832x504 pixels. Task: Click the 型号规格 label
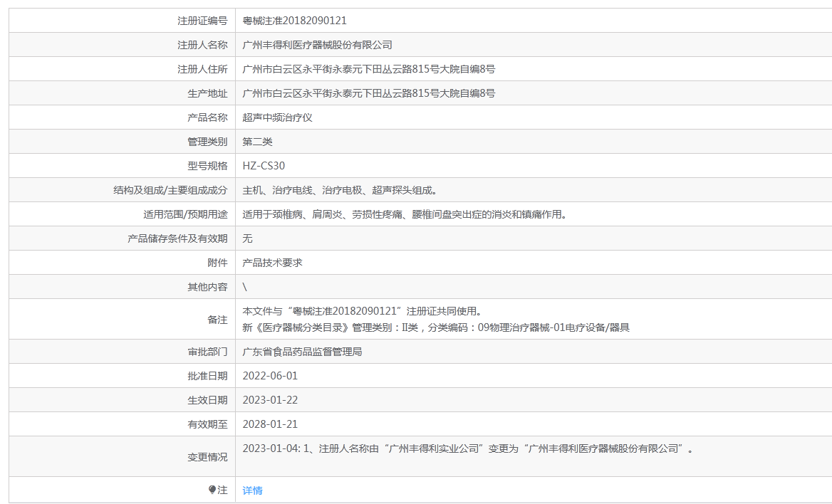(x=207, y=166)
